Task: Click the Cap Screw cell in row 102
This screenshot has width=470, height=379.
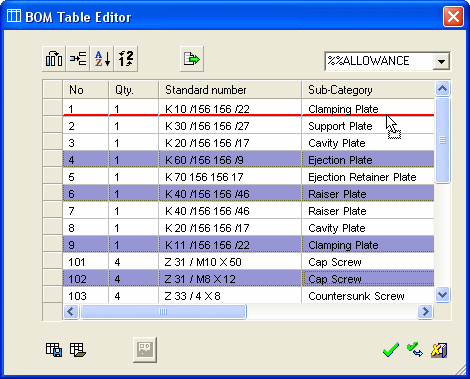Action: click(x=368, y=279)
